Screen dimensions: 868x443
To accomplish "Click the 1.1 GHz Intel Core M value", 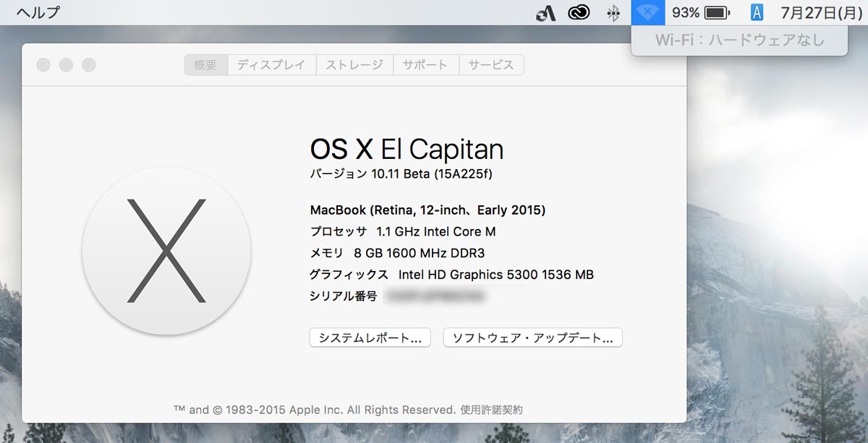I will pos(436,231).
